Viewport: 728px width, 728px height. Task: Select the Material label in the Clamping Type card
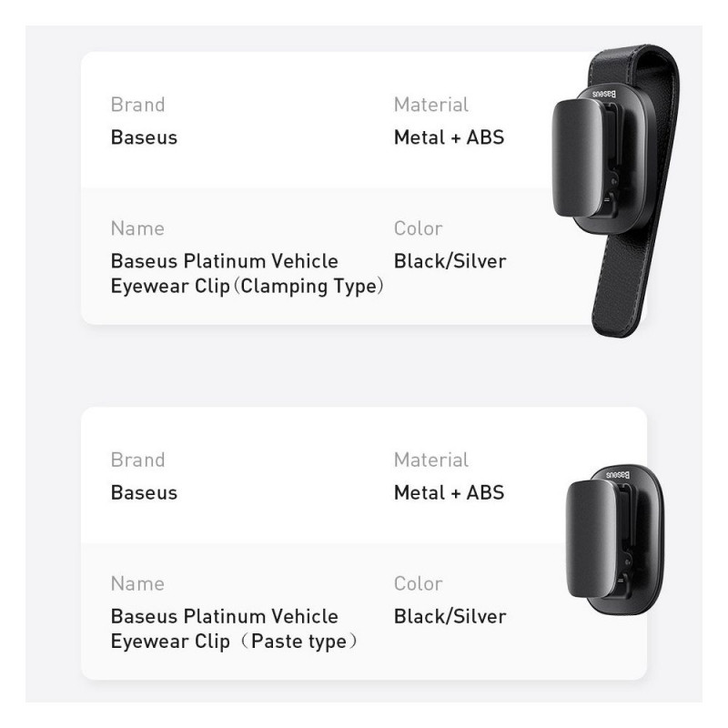[x=431, y=105]
